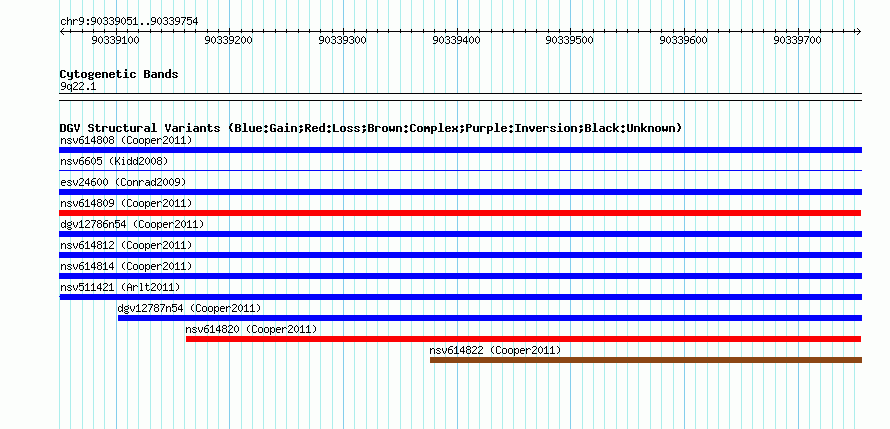Viewport: 890px width, 429px height.
Task: Click the nsv614822 (Cooper2011) label
Action: click(x=495, y=350)
